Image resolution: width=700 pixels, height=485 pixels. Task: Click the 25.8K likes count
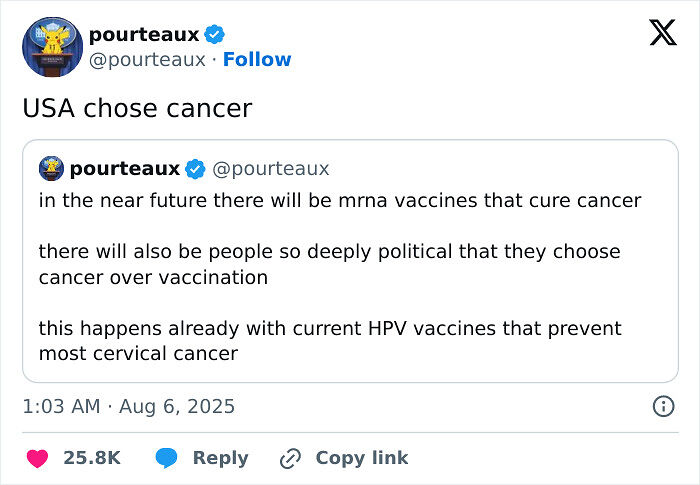click(92, 457)
